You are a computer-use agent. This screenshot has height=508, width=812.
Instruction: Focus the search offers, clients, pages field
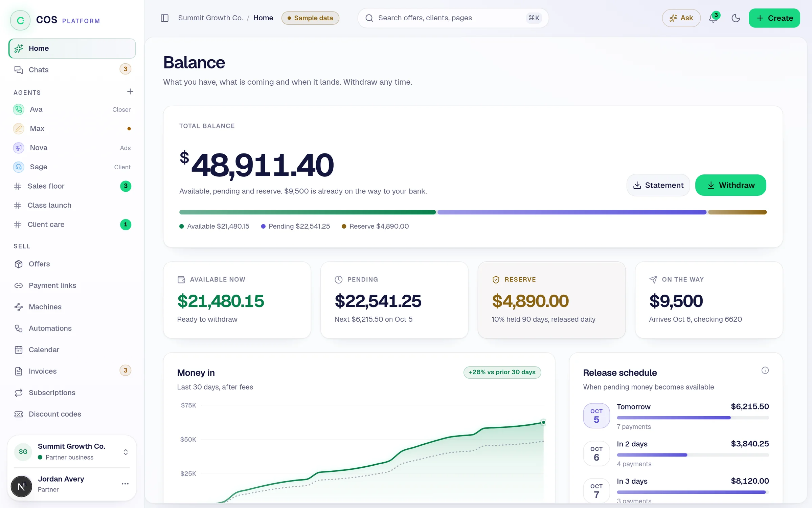[x=453, y=18]
